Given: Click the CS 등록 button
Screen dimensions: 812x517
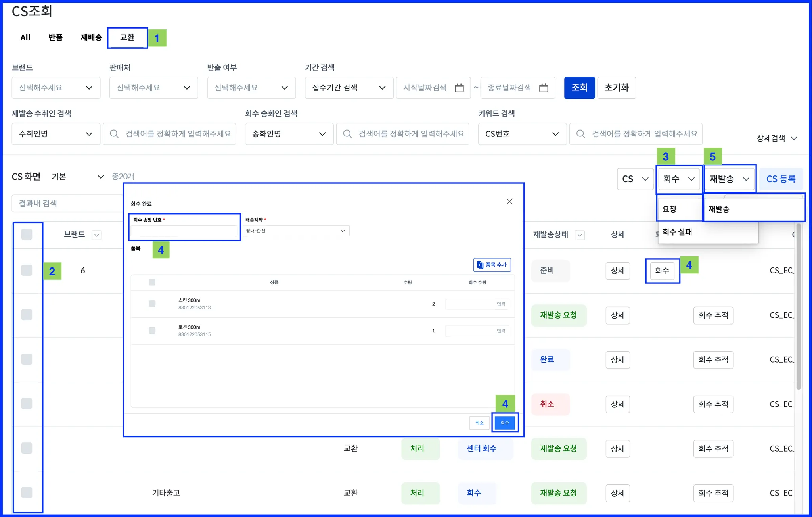Looking at the screenshot, I should click(x=780, y=179).
